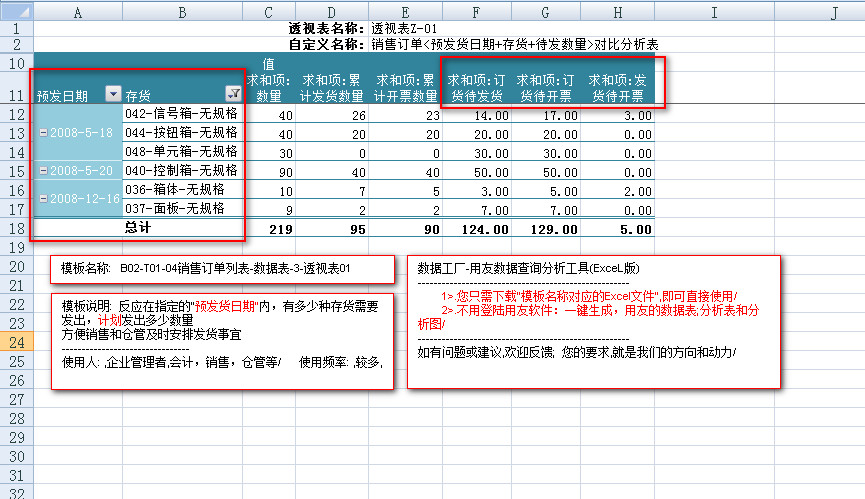865x499 pixels.
Task: Click the 透视表Z-01 name cell
Action: click(x=404, y=28)
